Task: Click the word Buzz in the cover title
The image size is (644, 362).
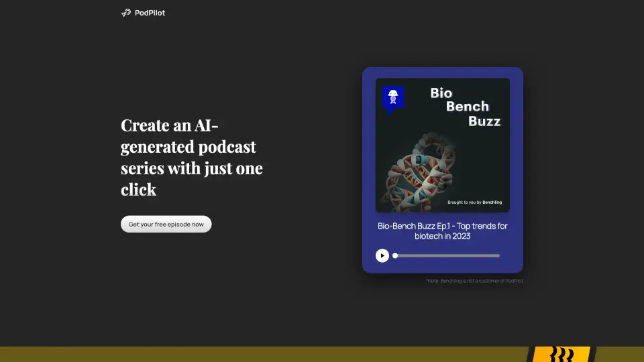Action: [x=484, y=121]
